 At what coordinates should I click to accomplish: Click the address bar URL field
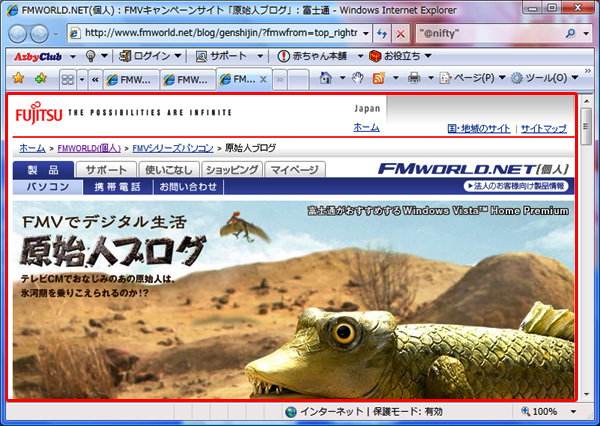221,34
